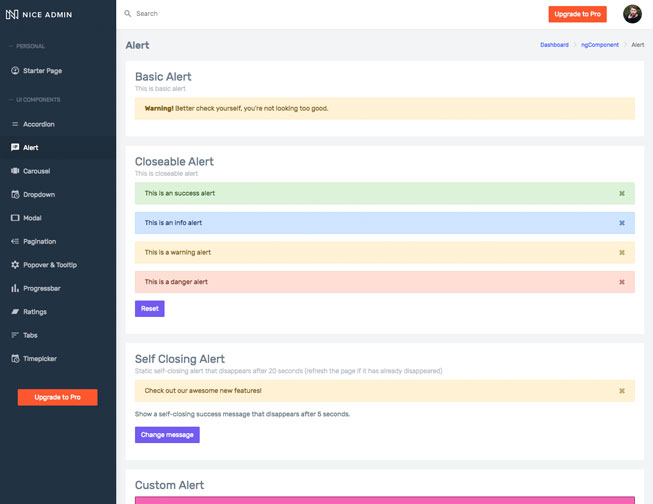This screenshot has height=504, width=653.
Task: Go to Dashboard breadcrumb link
Action: click(x=554, y=45)
